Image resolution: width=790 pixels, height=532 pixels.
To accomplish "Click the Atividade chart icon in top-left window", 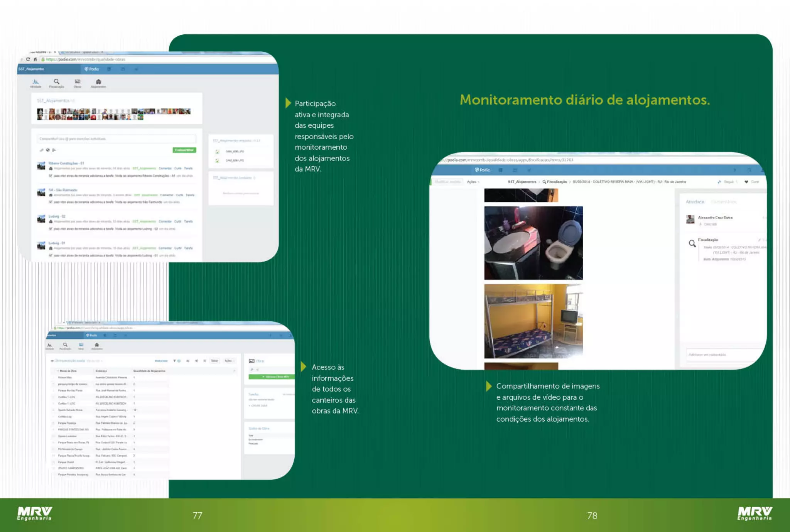I will click(35, 82).
